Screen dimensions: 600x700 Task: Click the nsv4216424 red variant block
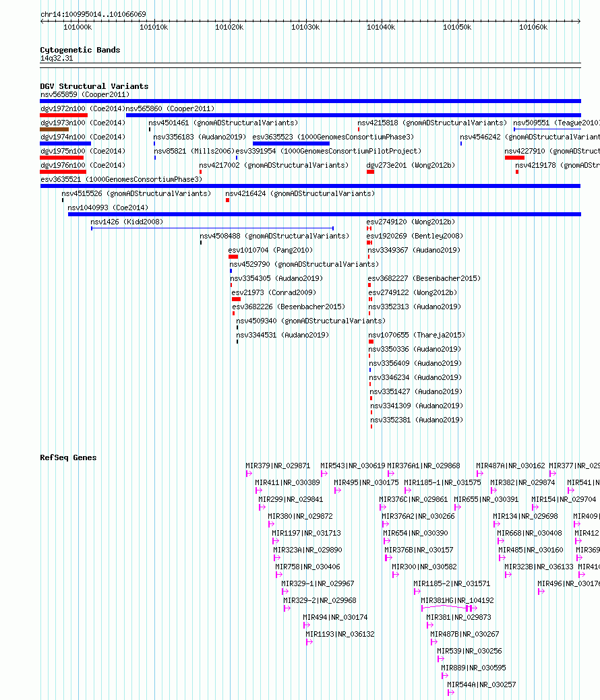tap(227, 201)
